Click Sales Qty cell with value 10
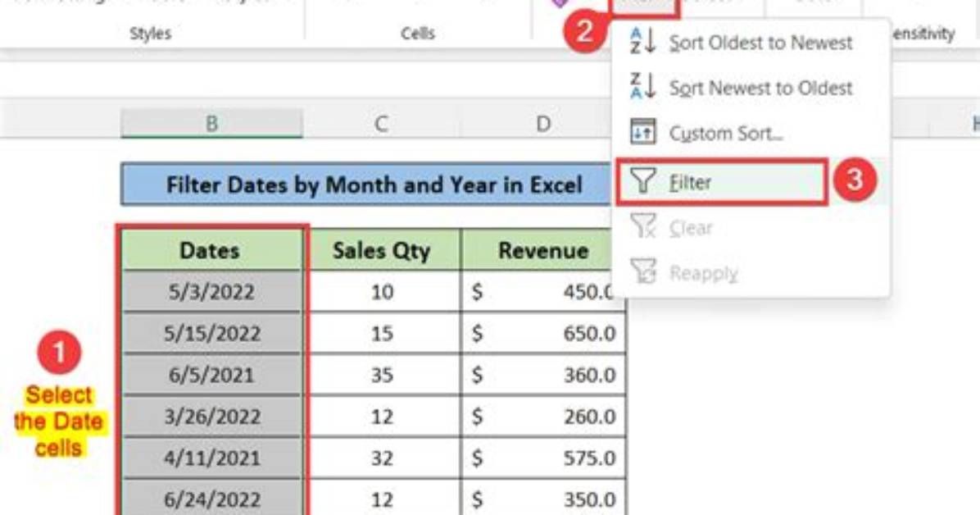The image size is (980, 515). pyautogui.click(x=382, y=292)
